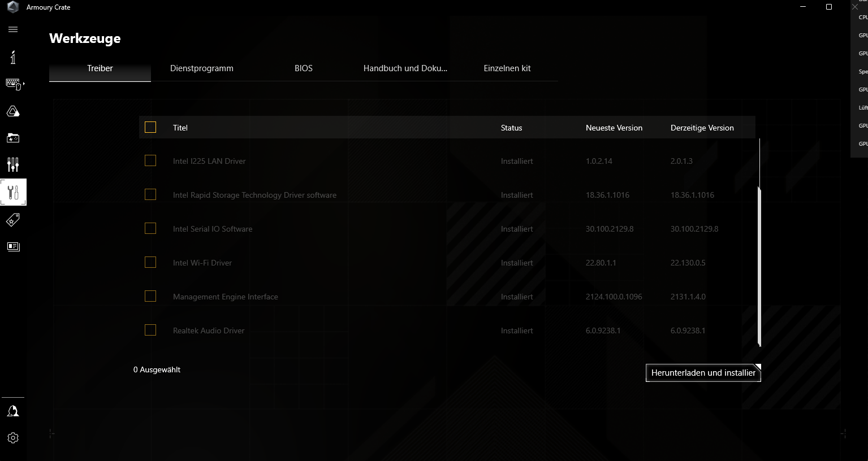Select the Intel Serial IO Software checkbox
This screenshot has height=461, width=868.
coord(150,228)
